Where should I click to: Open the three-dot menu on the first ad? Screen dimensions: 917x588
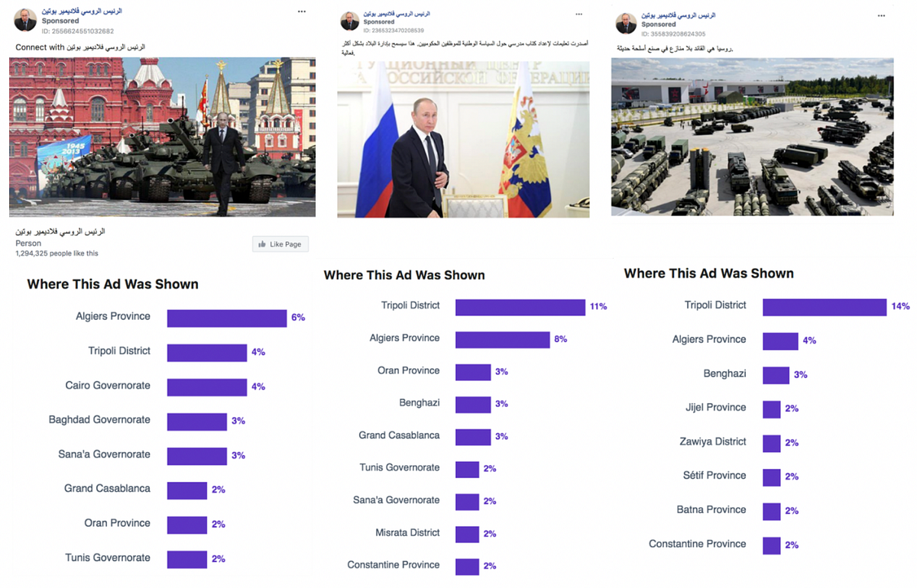click(302, 12)
